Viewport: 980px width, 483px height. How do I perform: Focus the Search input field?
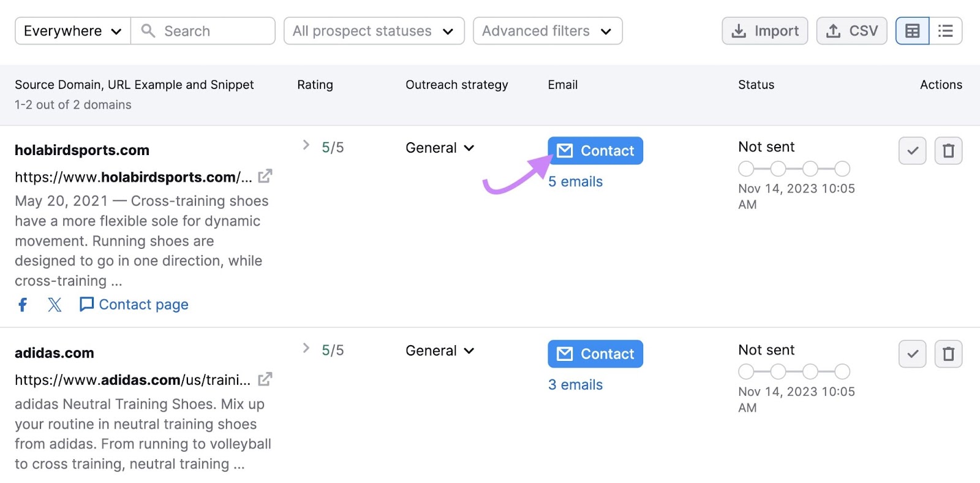pos(203,31)
